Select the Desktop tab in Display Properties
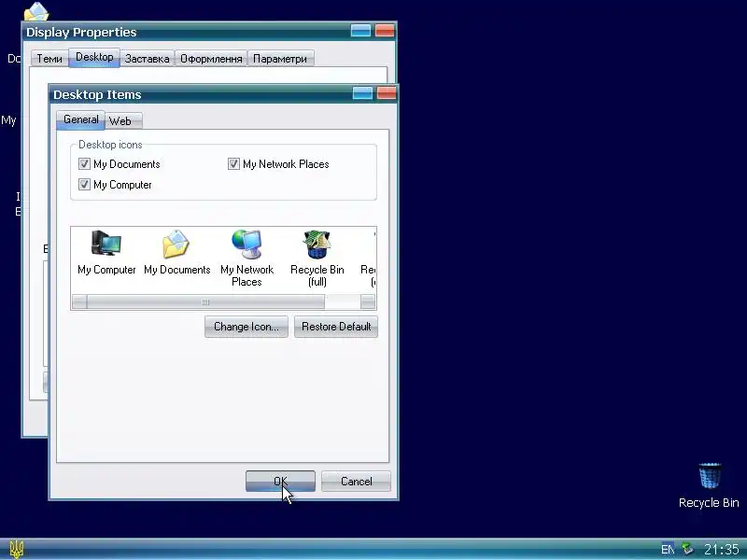This screenshot has height=560, width=747. click(94, 57)
